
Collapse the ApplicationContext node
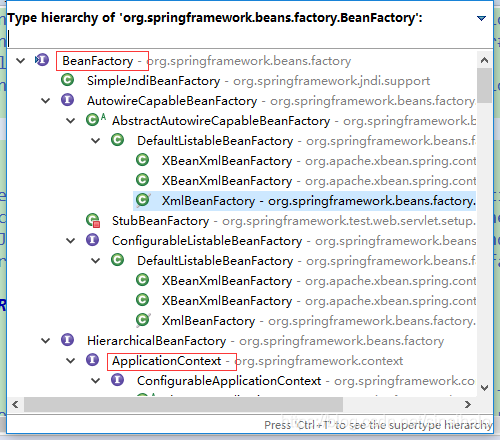coord(71,361)
